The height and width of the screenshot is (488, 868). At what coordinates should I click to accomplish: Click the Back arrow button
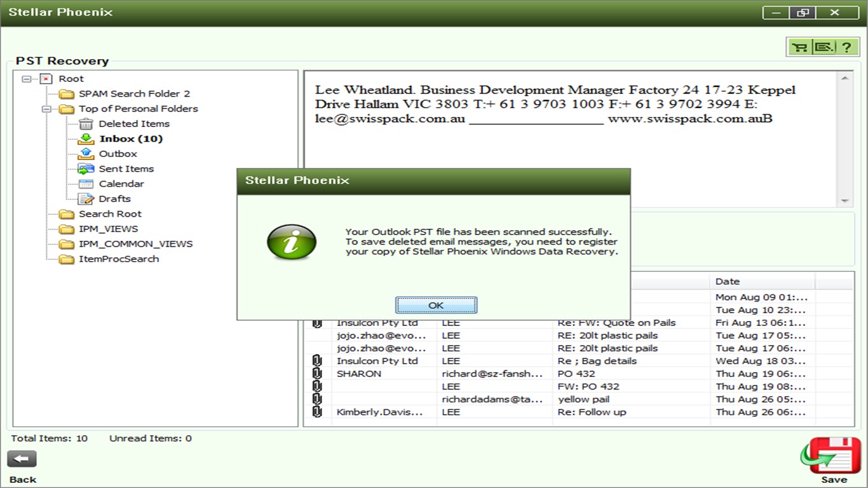click(x=22, y=459)
